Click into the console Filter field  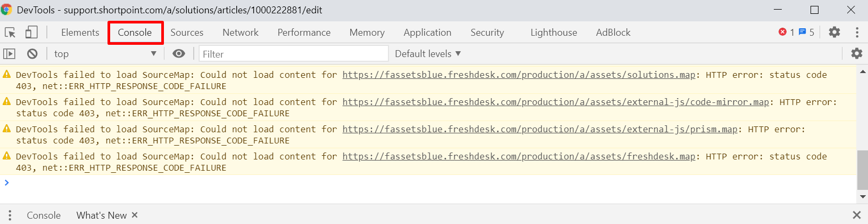(294, 54)
